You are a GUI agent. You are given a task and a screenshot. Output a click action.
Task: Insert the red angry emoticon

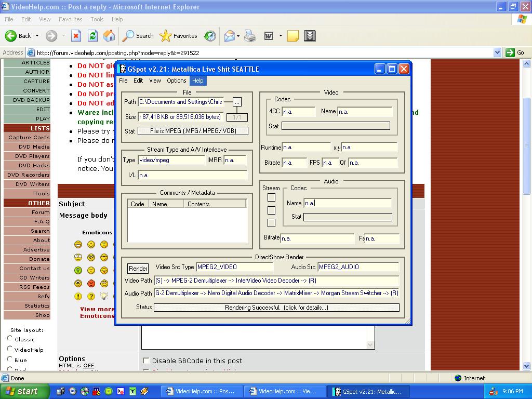91,283
